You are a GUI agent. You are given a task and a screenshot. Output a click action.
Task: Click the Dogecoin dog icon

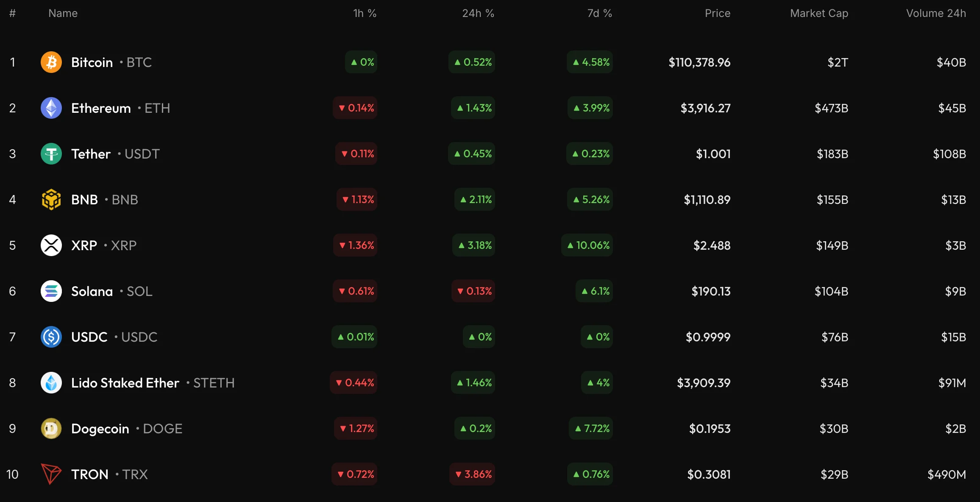pos(51,429)
